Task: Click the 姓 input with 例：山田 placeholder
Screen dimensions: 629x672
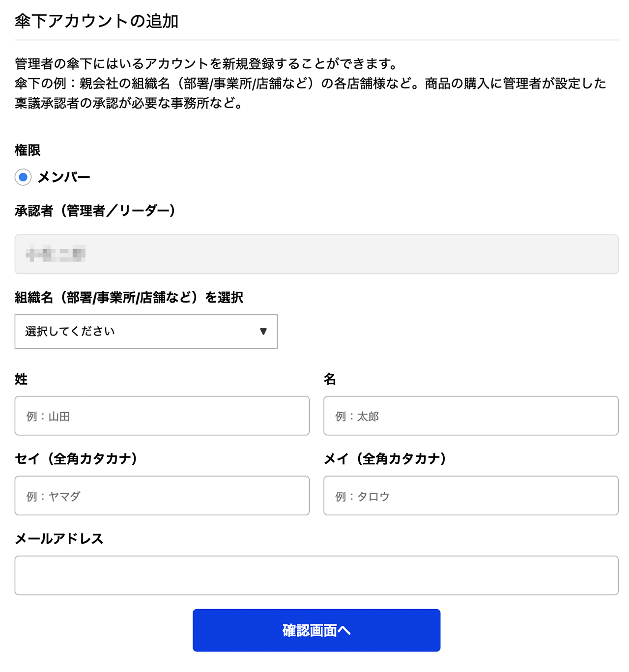Action: 162,416
